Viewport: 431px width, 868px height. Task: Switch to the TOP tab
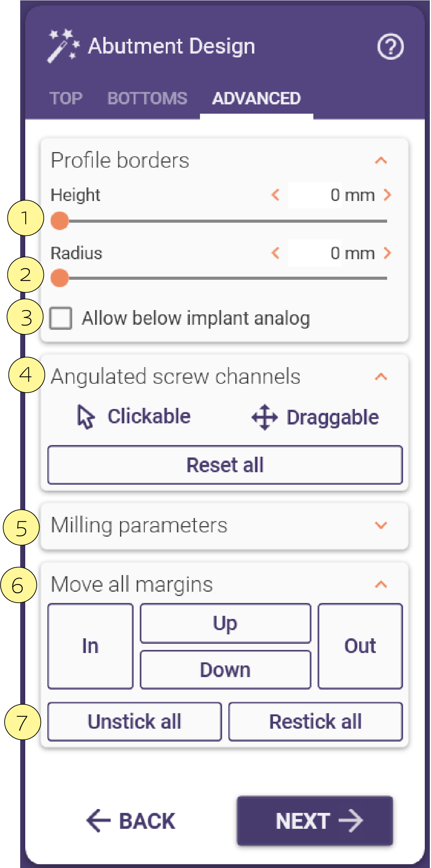pos(66,99)
